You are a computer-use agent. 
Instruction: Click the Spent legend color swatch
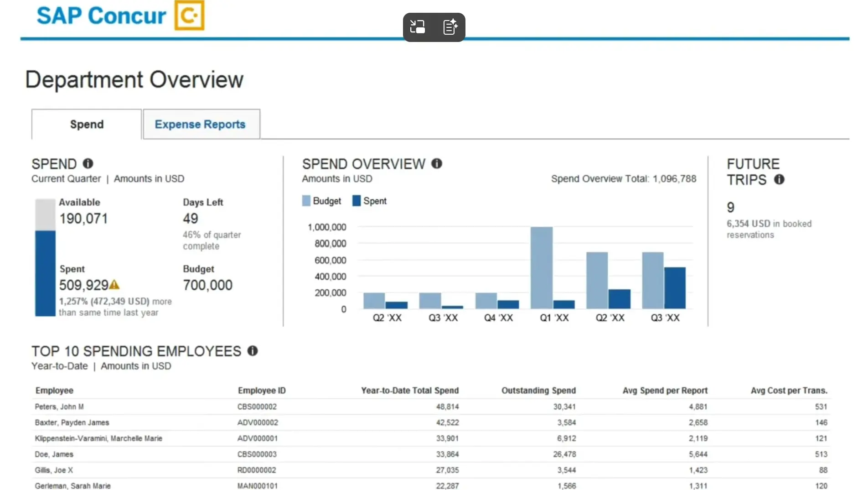(x=356, y=201)
